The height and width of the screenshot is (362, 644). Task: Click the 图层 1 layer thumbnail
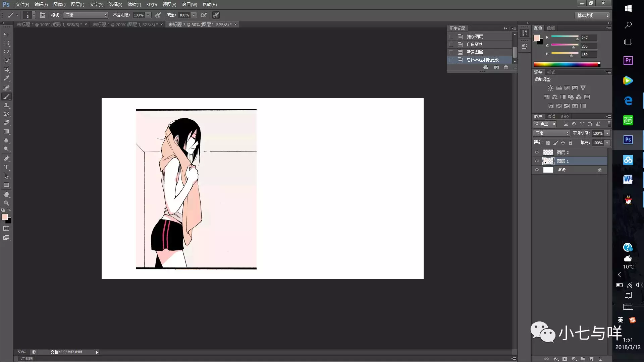tap(548, 161)
